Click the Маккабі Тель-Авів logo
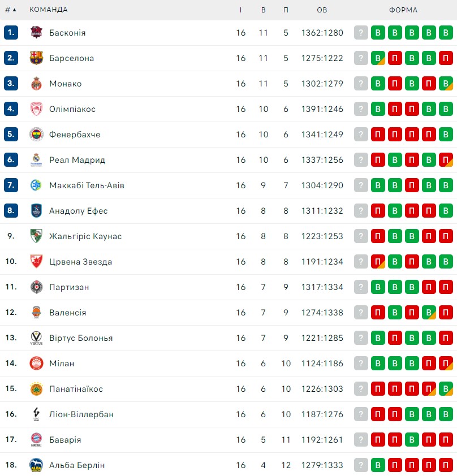The height and width of the screenshot is (476, 457). [x=36, y=185]
